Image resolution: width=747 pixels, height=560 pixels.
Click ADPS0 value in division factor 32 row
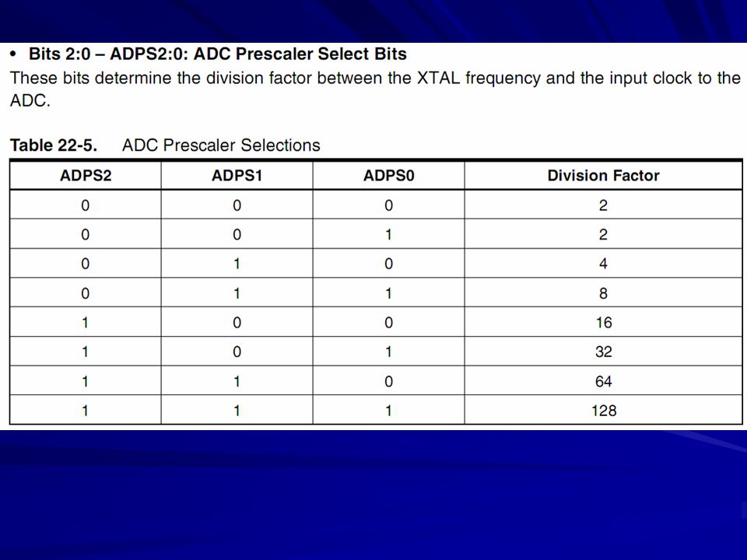click(389, 352)
